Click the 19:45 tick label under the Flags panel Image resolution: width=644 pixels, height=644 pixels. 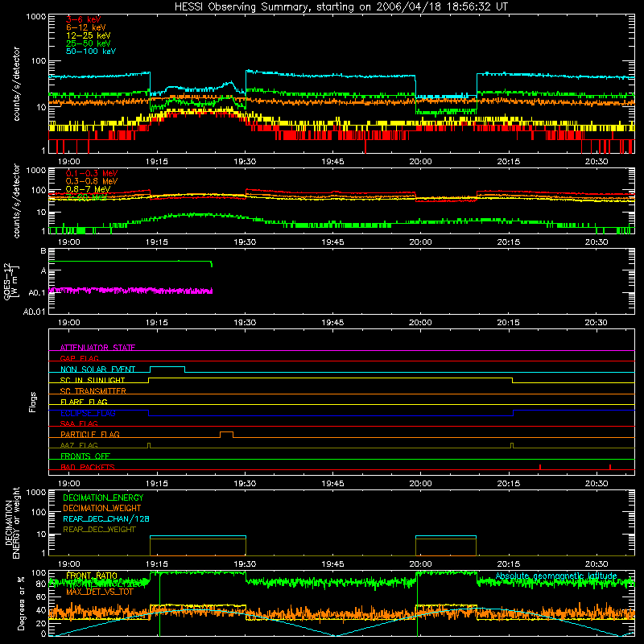(x=332, y=484)
